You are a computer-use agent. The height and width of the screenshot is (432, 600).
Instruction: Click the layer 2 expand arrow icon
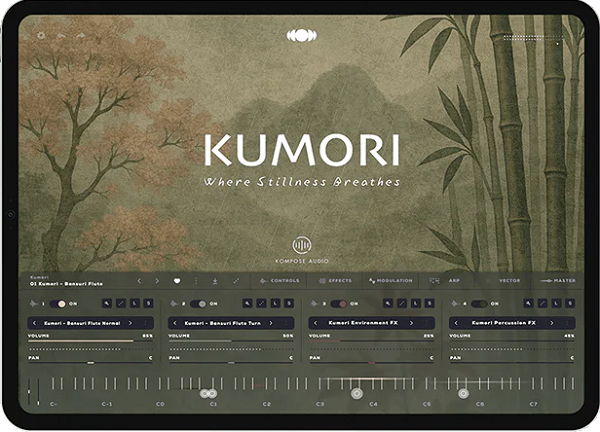(261, 303)
